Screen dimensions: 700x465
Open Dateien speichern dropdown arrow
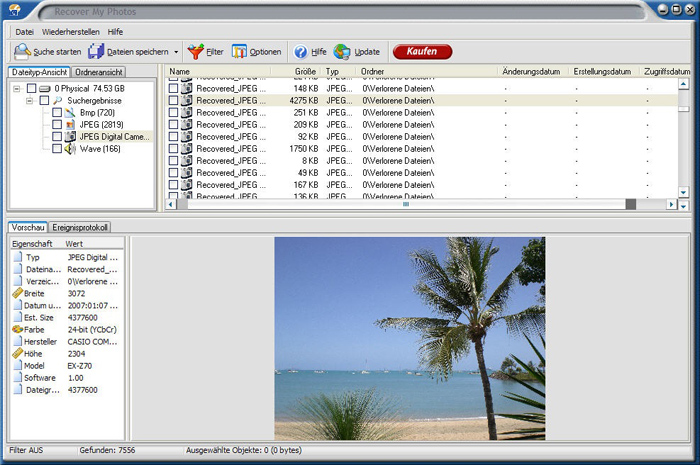(x=176, y=52)
